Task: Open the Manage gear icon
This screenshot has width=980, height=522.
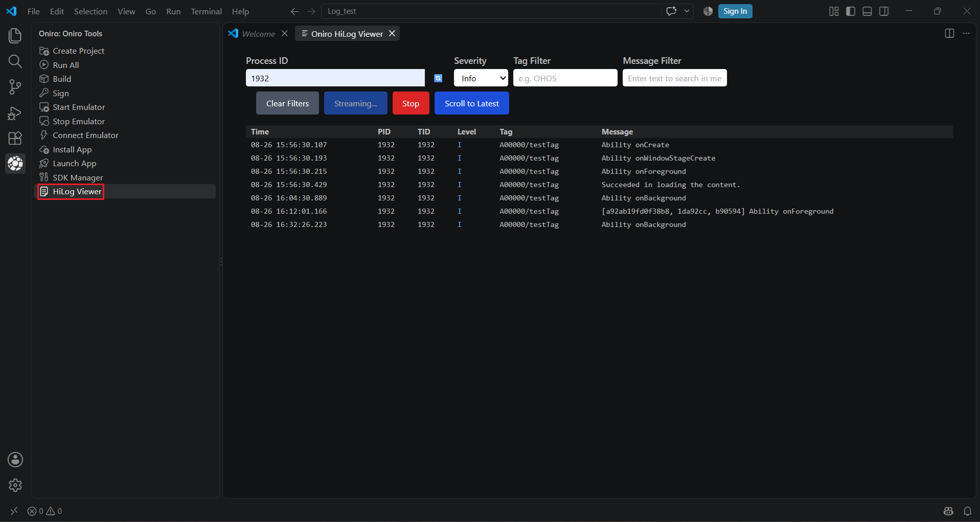Action: click(15, 485)
